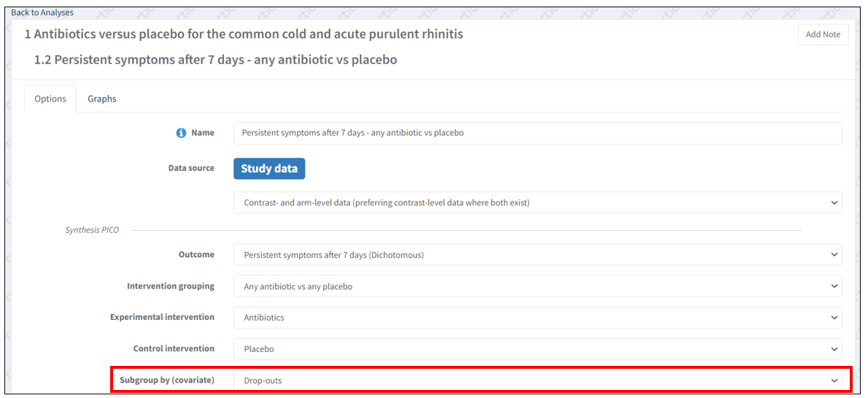Open the Graphs tab
The height and width of the screenshot is (398, 868).
(102, 99)
